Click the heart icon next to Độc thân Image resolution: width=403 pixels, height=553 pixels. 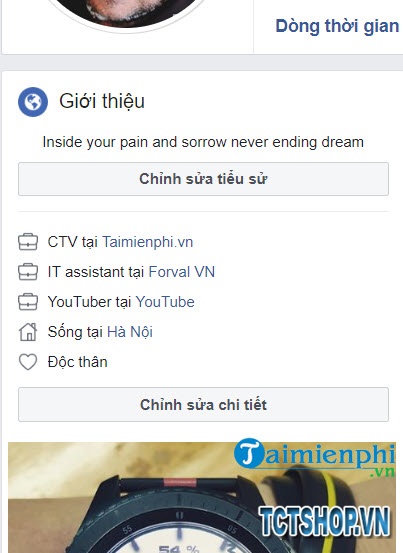point(28,362)
